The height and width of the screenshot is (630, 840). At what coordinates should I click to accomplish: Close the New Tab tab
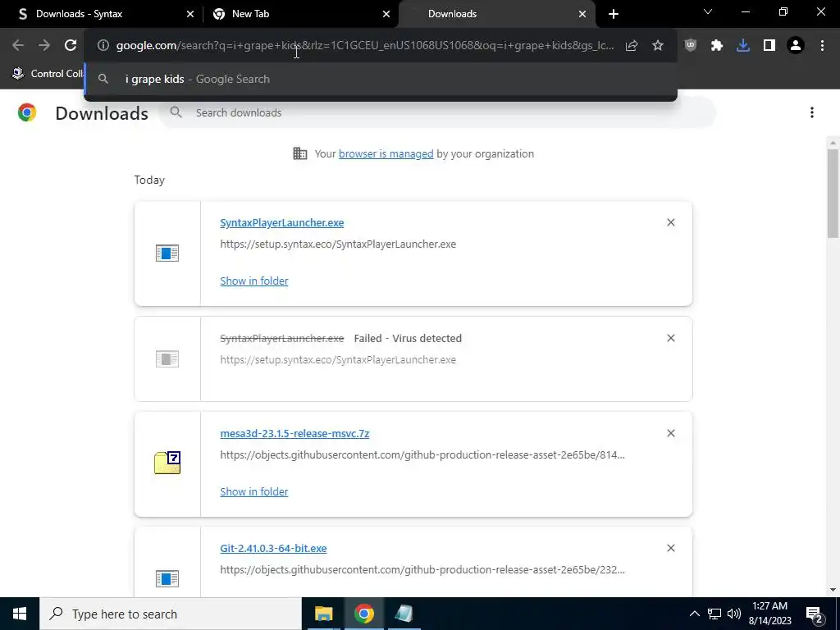pyautogui.click(x=386, y=14)
